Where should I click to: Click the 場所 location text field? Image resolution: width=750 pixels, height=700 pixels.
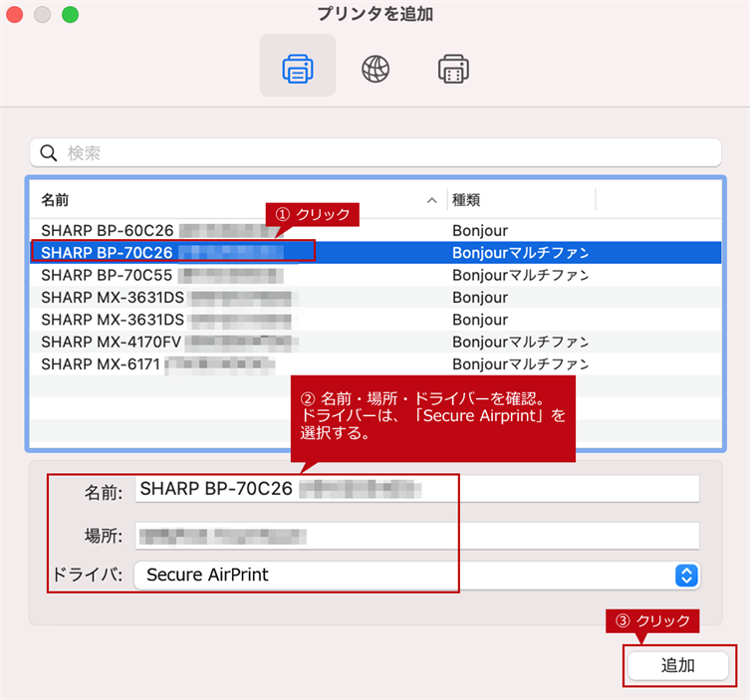(x=416, y=536)
